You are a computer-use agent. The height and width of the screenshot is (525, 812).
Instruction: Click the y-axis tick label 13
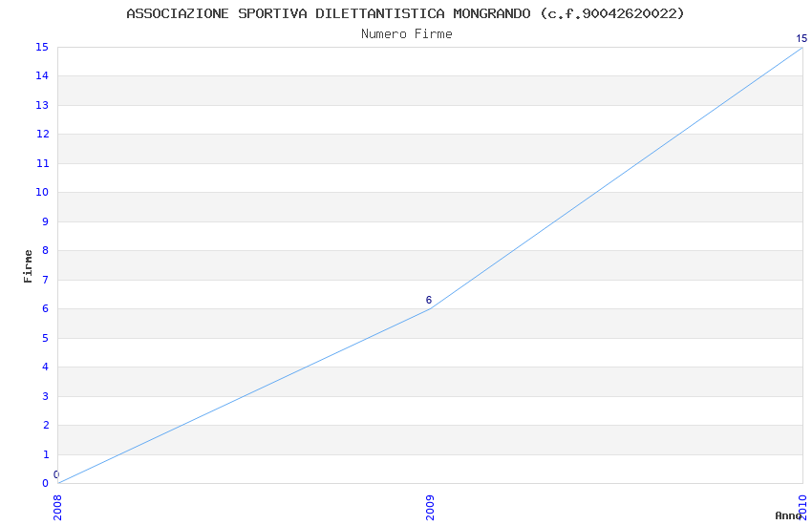(x=42, y=105)
